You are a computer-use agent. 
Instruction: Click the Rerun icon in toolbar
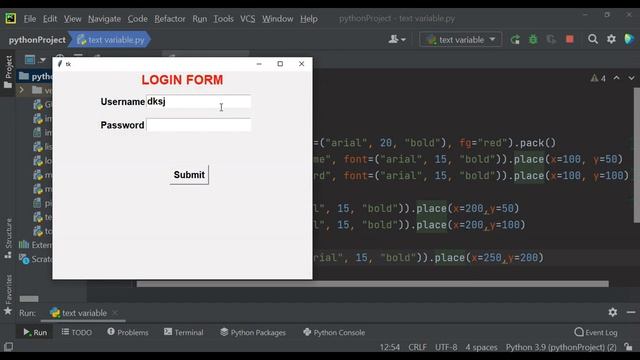tap(515, 40)
